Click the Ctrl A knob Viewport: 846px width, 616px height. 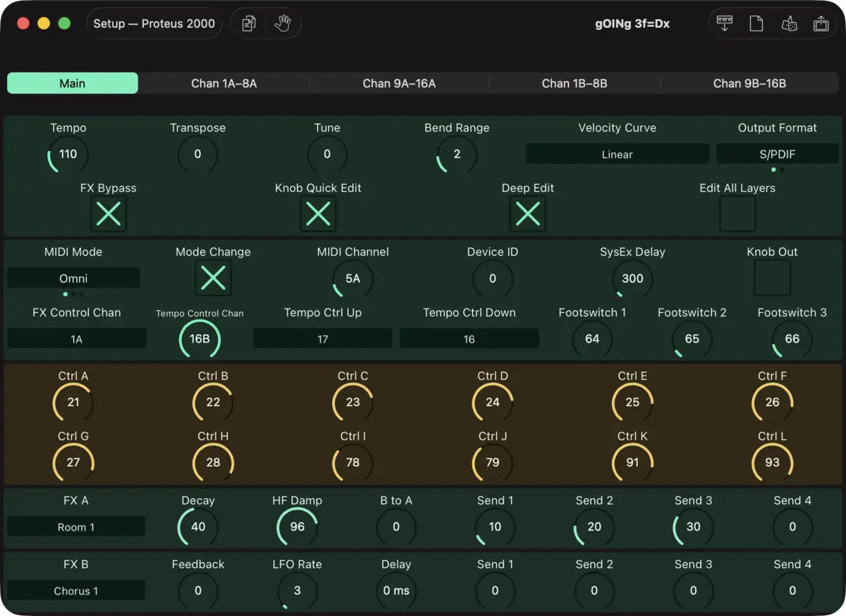click(x=73, y=402)
